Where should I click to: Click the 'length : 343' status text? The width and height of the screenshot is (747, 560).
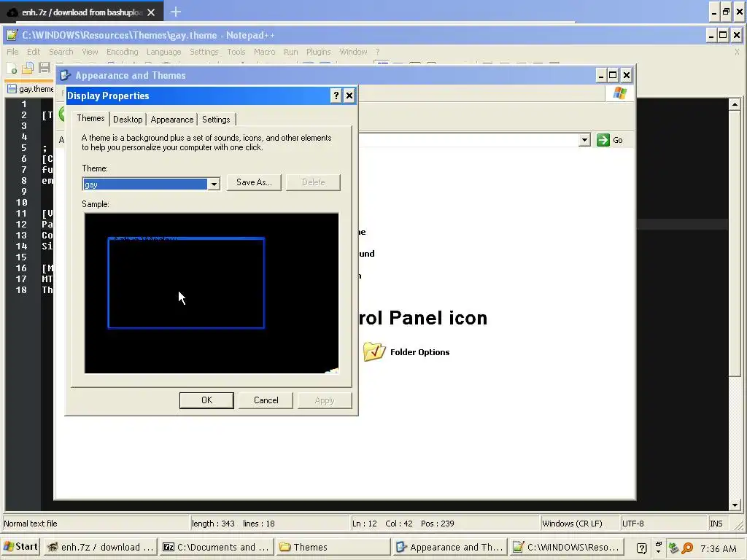click(x=213, y=524)
